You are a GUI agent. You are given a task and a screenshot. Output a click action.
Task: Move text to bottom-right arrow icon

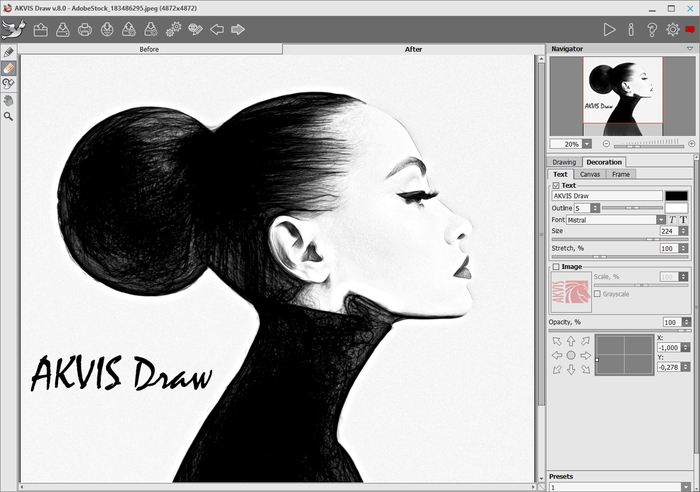[x=585, y=370]
